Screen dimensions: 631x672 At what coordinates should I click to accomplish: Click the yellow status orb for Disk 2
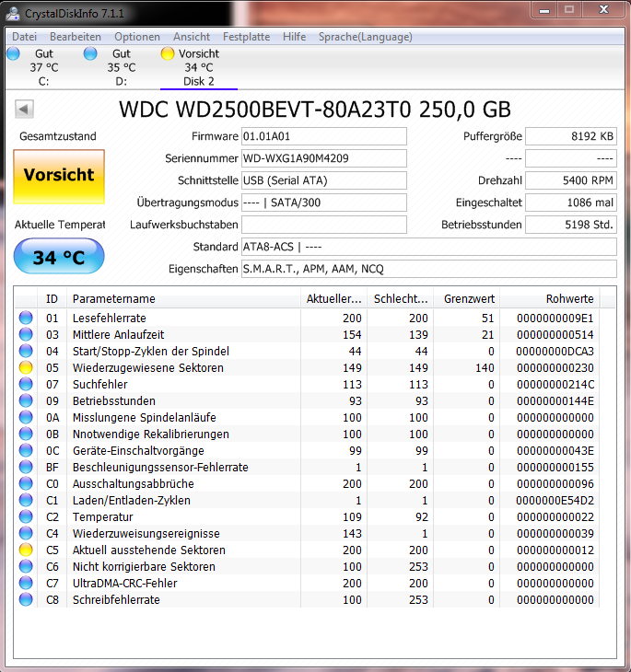pyautogui.click(x=168, y=53)
